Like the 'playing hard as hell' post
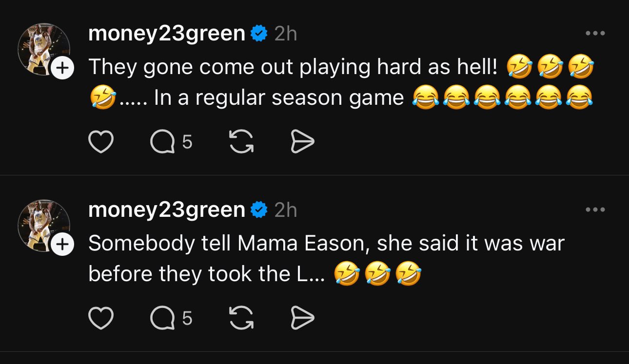 coord(101,142)
